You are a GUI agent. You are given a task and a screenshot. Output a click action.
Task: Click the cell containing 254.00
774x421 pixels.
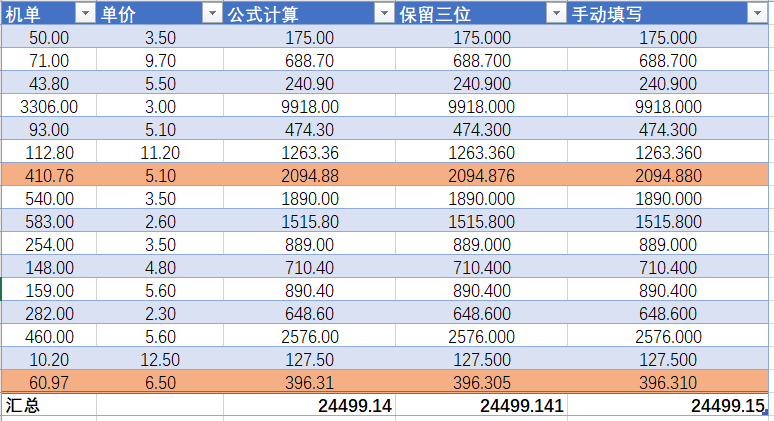point(49,245)
